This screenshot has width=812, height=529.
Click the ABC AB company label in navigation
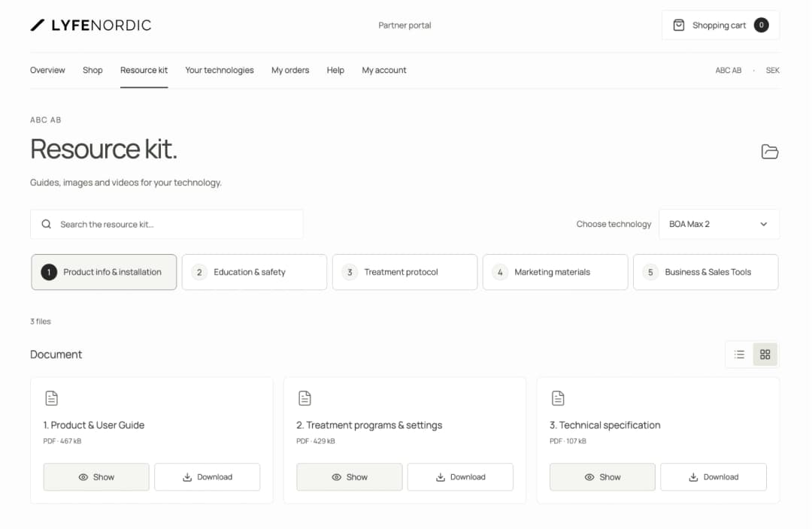[x=728, y=70]
